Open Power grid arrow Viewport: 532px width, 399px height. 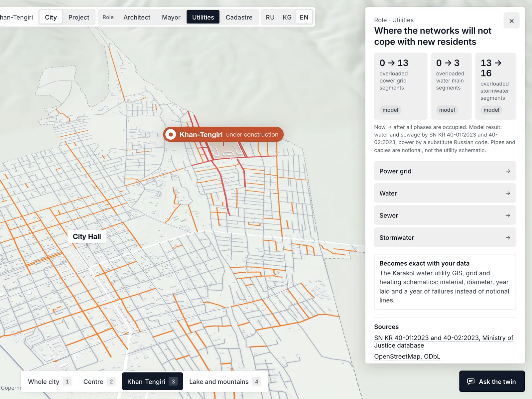click(x=508, y=171)
